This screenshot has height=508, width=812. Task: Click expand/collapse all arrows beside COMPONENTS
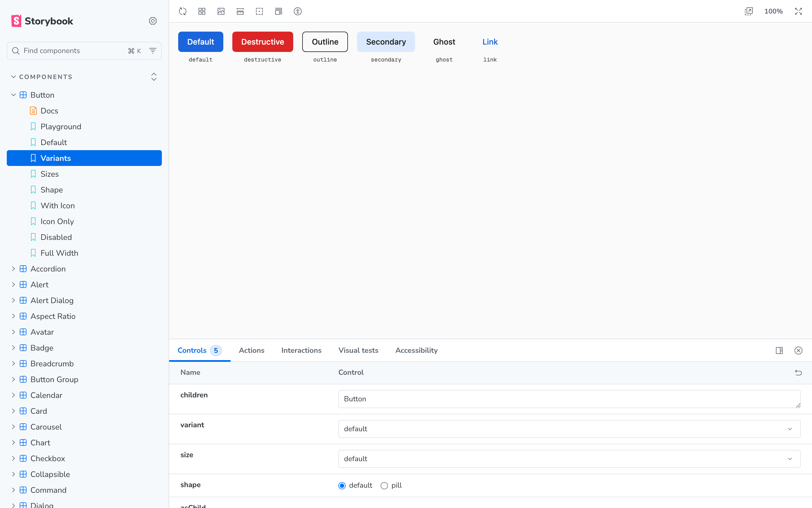click(x=154, y=77)
